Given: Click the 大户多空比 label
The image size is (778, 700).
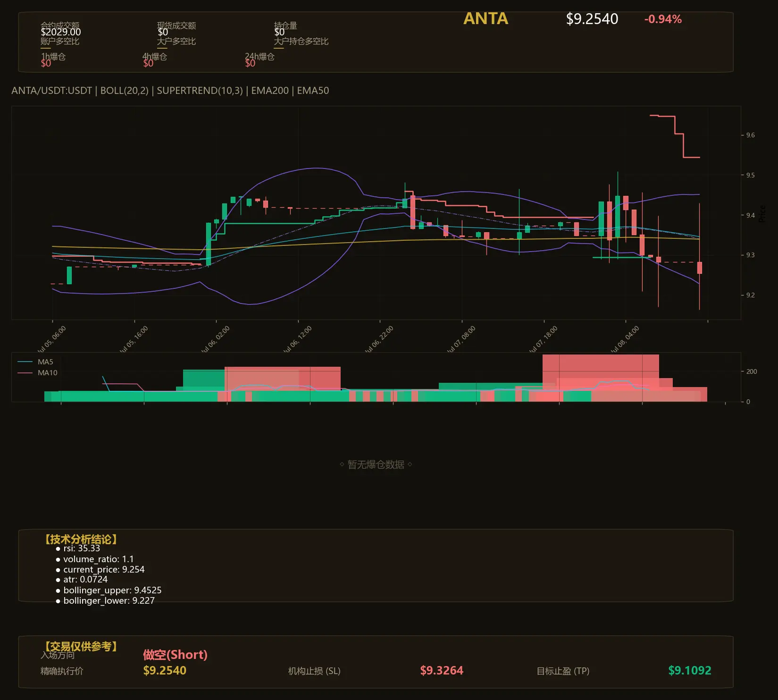Looking at the screenshot, I should (x=176, y=41).
